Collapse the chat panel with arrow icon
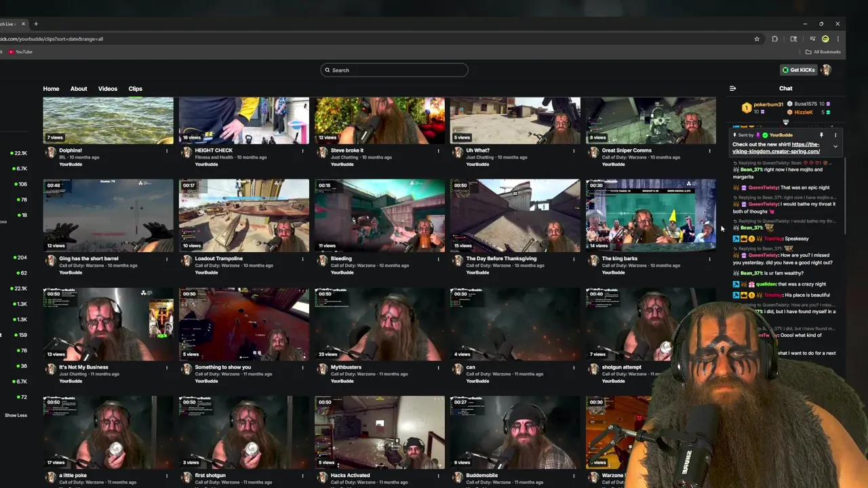 732,88
